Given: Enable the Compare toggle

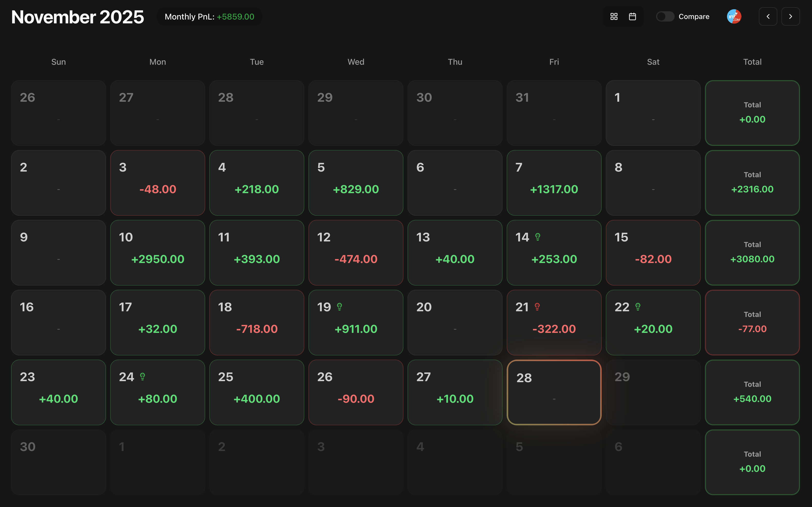Looking at the screenshot, I should coord(665,16).
